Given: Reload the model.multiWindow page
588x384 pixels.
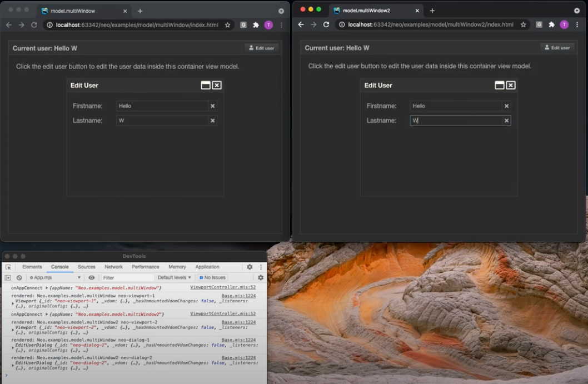Looking at the screenshot, I should [34, 24].
